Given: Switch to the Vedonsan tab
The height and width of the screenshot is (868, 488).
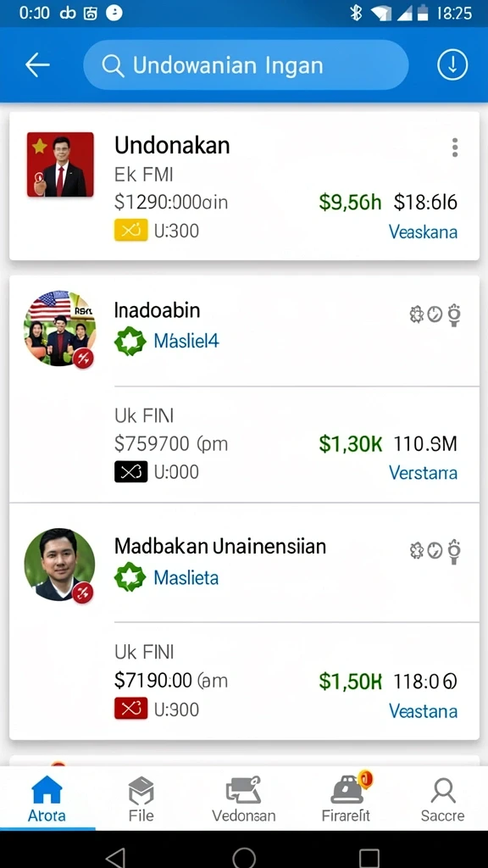Looking at the screenshot, I should tap(243, 798).
